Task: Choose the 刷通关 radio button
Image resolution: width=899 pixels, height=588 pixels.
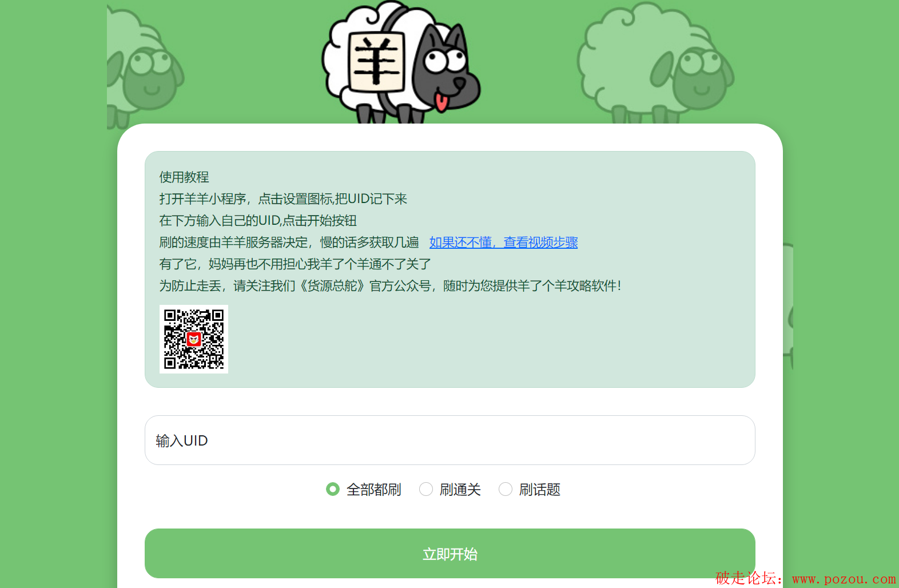Action: [x=426, y=490]
